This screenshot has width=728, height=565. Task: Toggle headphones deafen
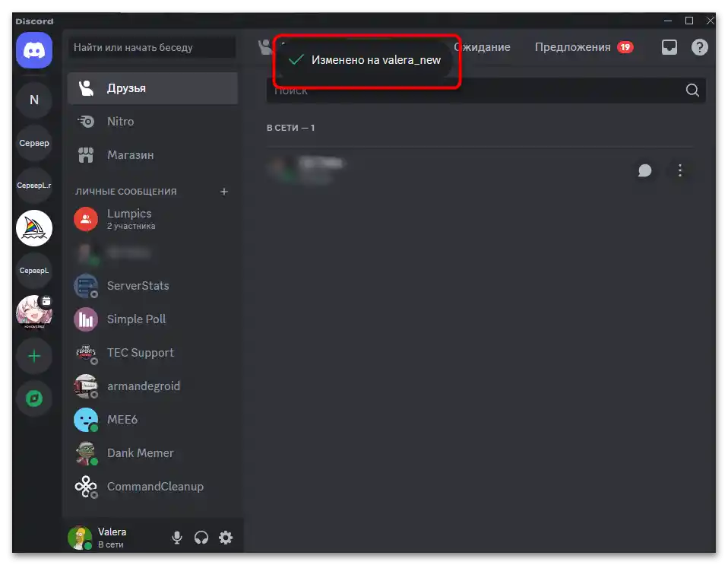201,538
